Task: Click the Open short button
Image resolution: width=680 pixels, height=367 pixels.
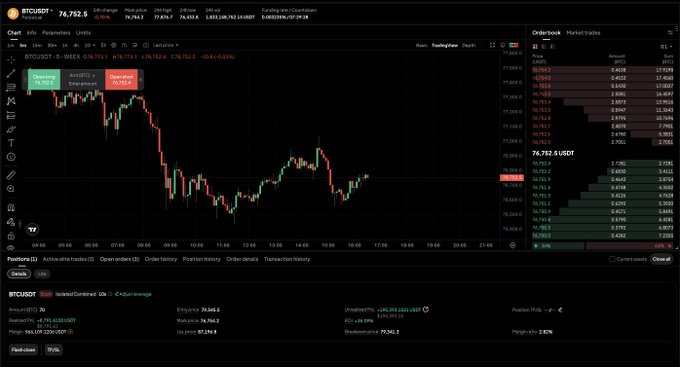Action: click(121, 80)
